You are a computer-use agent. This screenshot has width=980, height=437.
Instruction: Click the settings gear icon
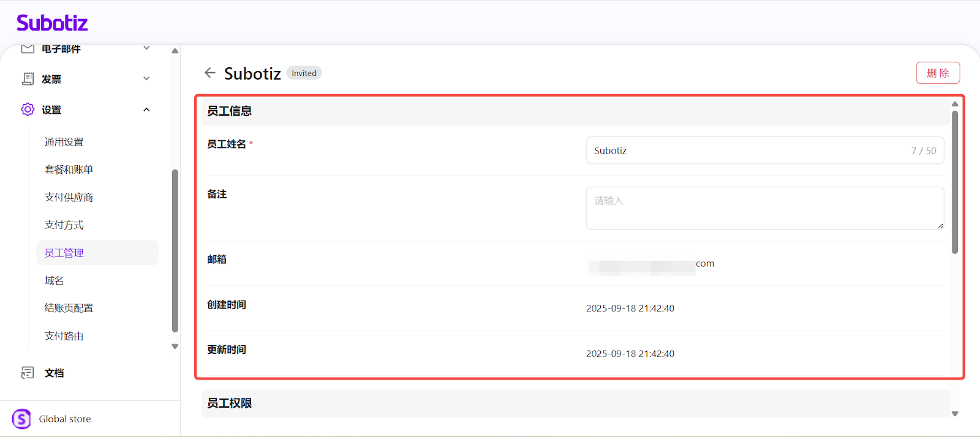[28, 110]
